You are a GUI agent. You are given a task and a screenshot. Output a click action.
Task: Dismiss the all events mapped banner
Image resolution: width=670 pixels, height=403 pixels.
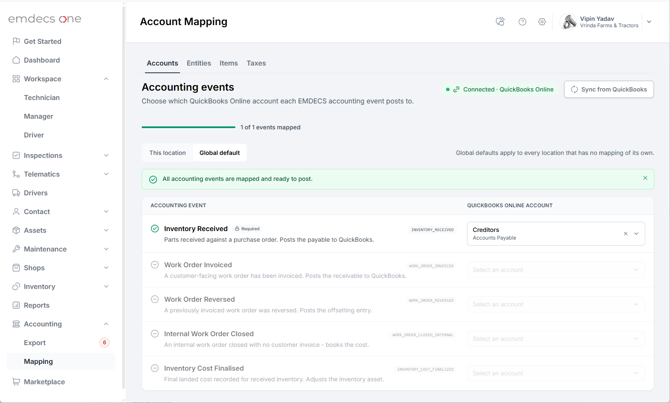point(645,178)
